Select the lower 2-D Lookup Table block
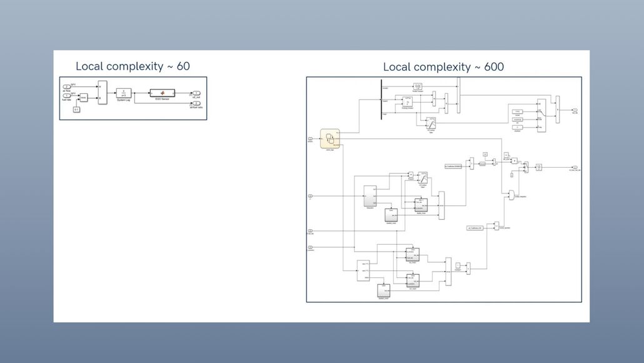 [423, 179]
